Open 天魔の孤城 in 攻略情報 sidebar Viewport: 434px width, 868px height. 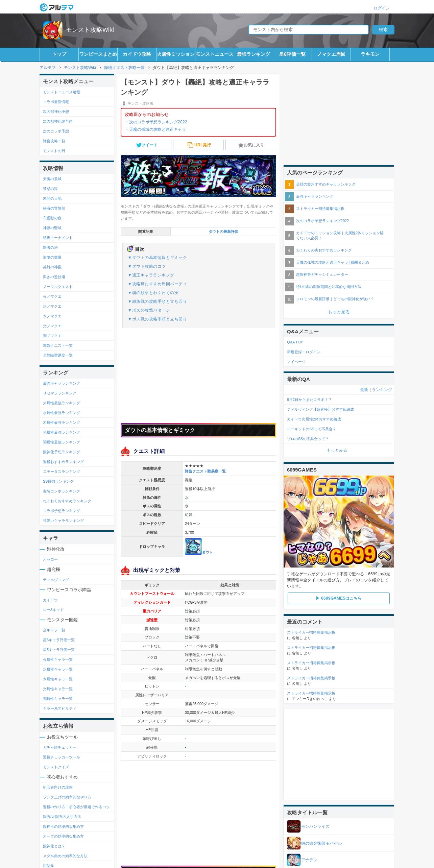[x=52, y=179]
